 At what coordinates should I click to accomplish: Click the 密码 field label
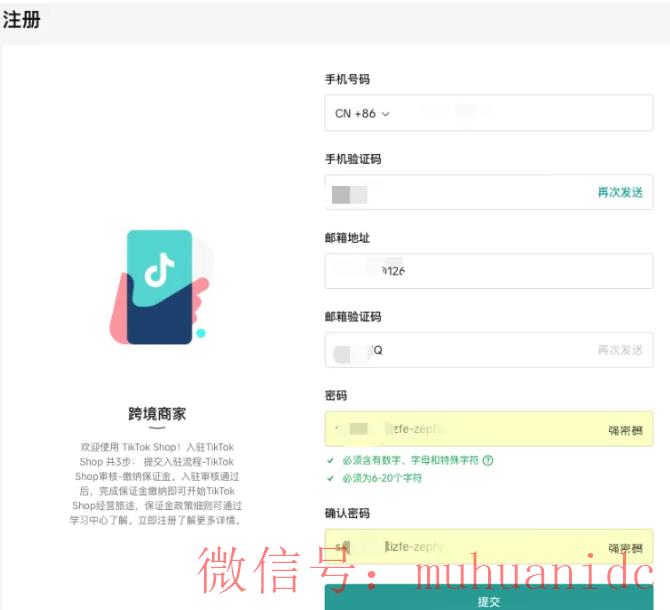click(x=336, y=396)
